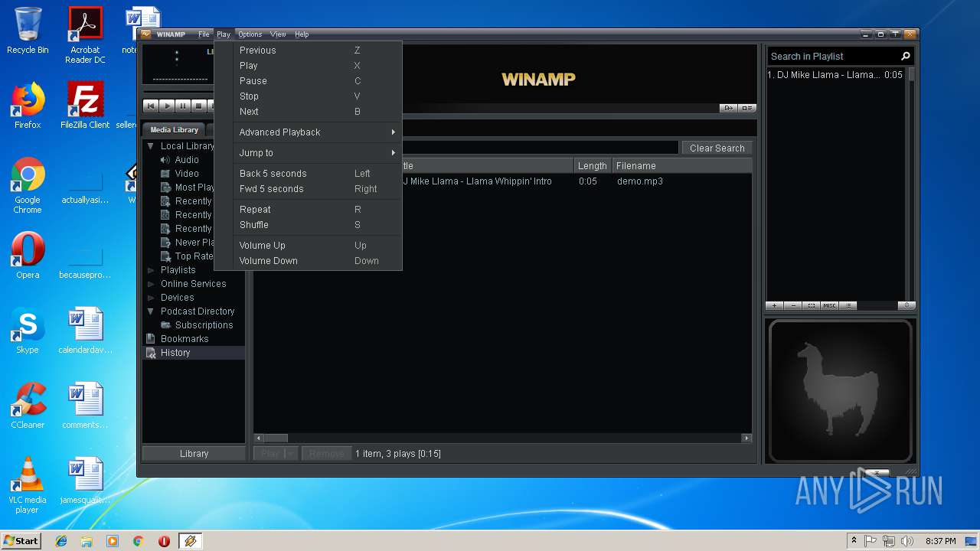
Task: Click the horizontal scrollbar right arrow
Action: [746, 439]
